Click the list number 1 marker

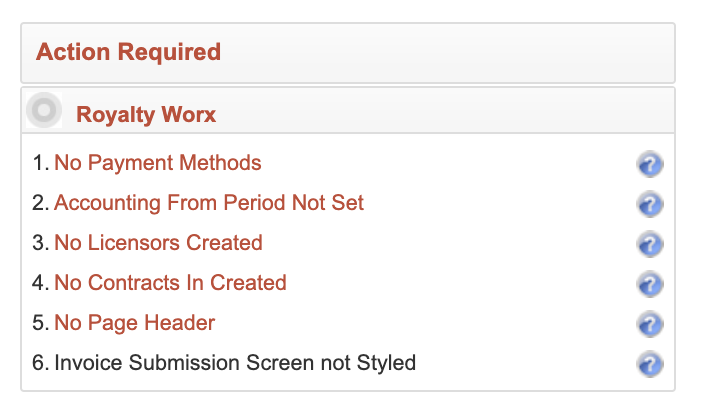click(41, 163)
